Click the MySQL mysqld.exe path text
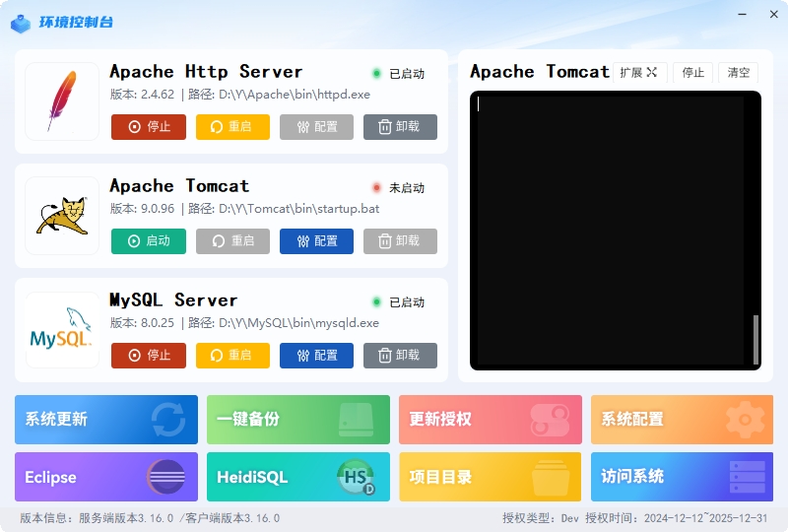The width and height of the screenshot is (788, 532). [x=284, y=323]
